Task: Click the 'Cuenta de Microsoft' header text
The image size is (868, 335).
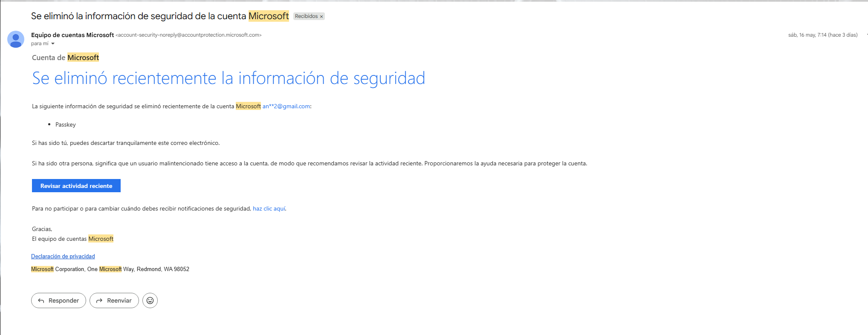Action: [66, 58]
